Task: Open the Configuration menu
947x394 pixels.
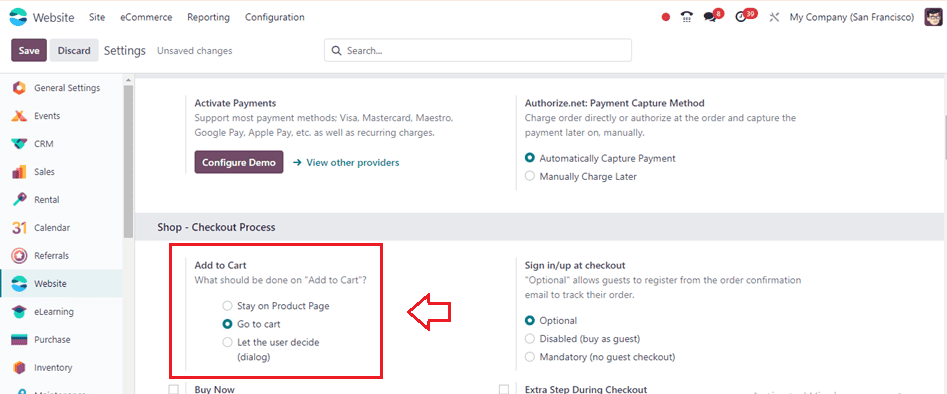Action: (275, 18)
